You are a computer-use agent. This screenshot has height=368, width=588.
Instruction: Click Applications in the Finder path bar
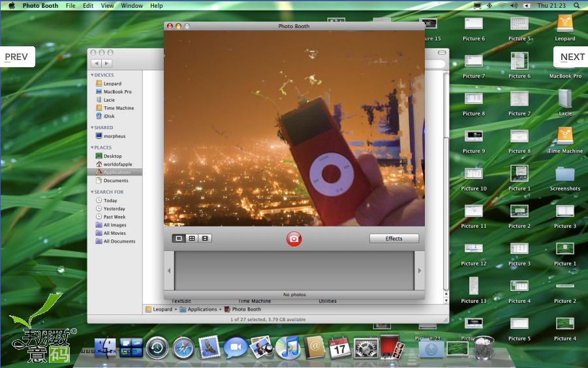click(x=198, y=309)
